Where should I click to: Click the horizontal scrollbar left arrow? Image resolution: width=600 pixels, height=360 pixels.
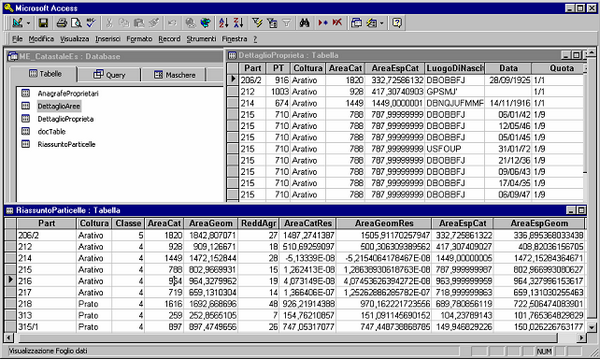(8, 338)
